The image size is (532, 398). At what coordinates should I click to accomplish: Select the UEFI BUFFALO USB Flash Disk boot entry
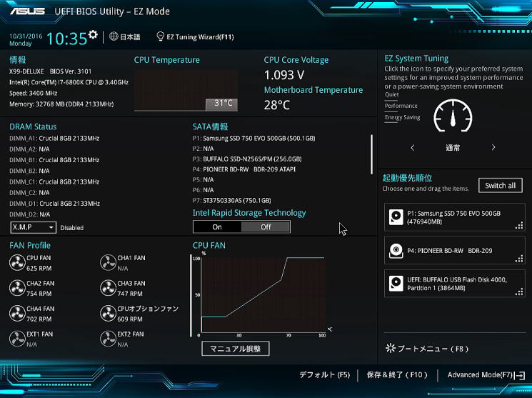[x=455, y=284]
